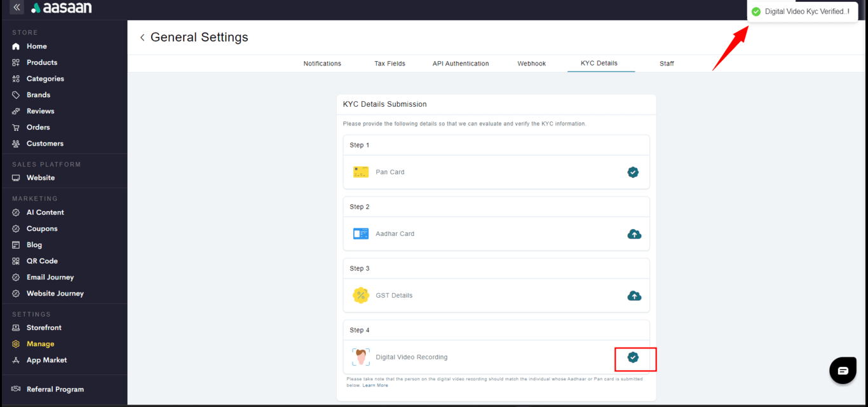The height and width of the screenshot is (407, 868).
Task: Open the Notifications tab
Action: tap(322, 64)
